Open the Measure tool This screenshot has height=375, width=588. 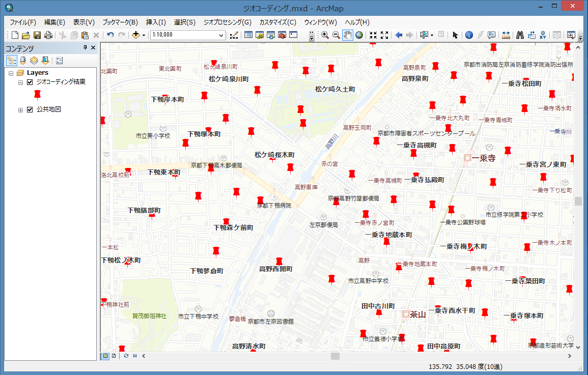(x=506, y=35)
